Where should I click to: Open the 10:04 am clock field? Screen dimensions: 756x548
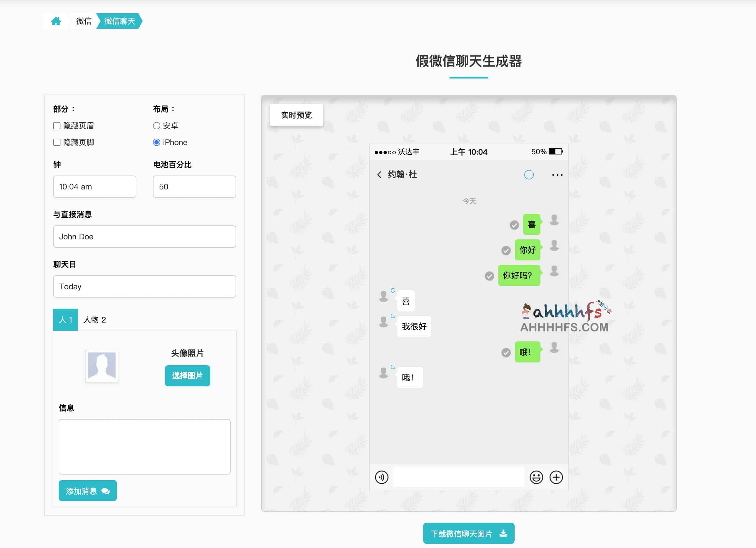click(x=94, y=186)
